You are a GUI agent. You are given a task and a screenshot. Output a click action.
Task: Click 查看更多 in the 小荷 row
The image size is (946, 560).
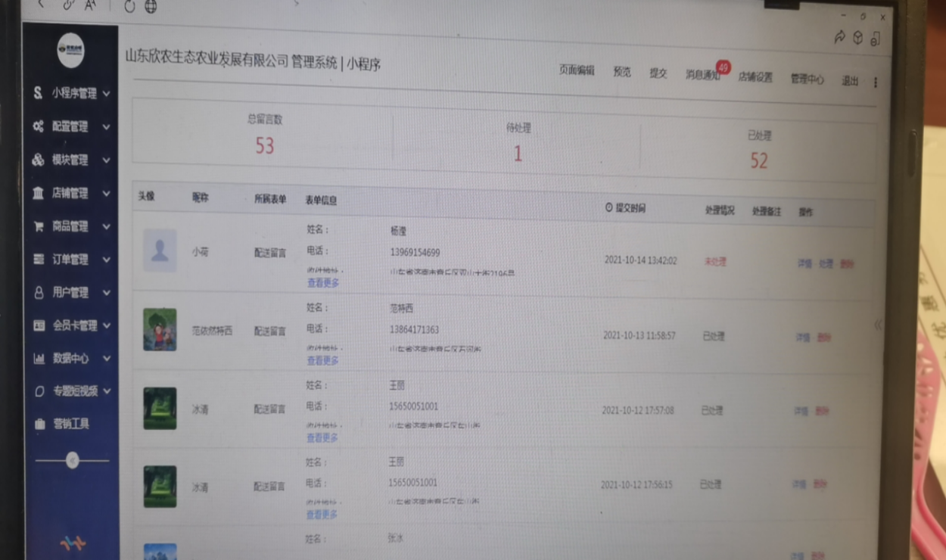[x=323, y=283]
